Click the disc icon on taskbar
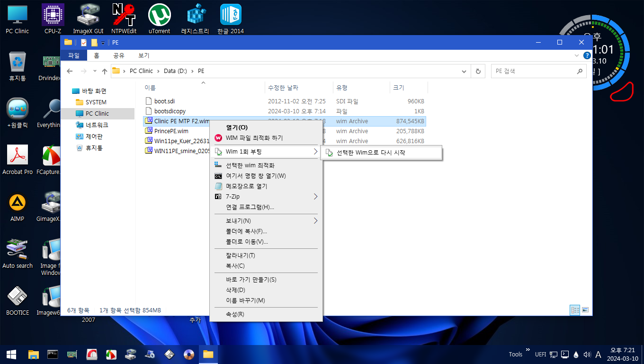The image size is (644, 364). tap(189, 354)
